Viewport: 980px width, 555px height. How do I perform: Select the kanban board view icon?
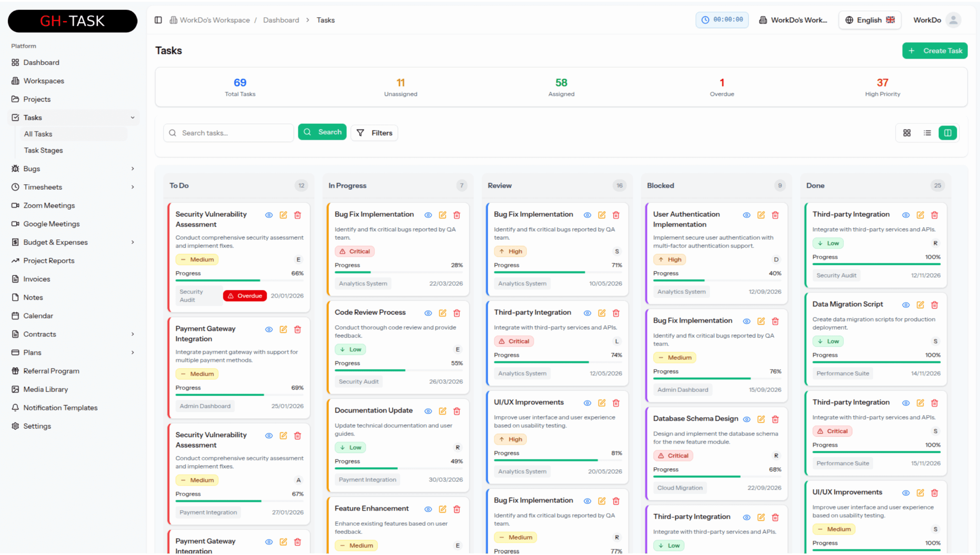tap(947, 133)
